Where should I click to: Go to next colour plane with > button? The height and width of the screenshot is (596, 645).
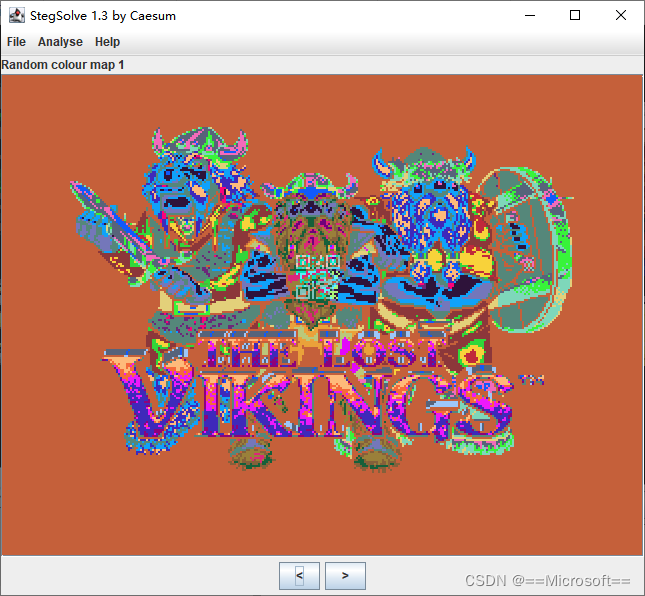pos(345,575)
